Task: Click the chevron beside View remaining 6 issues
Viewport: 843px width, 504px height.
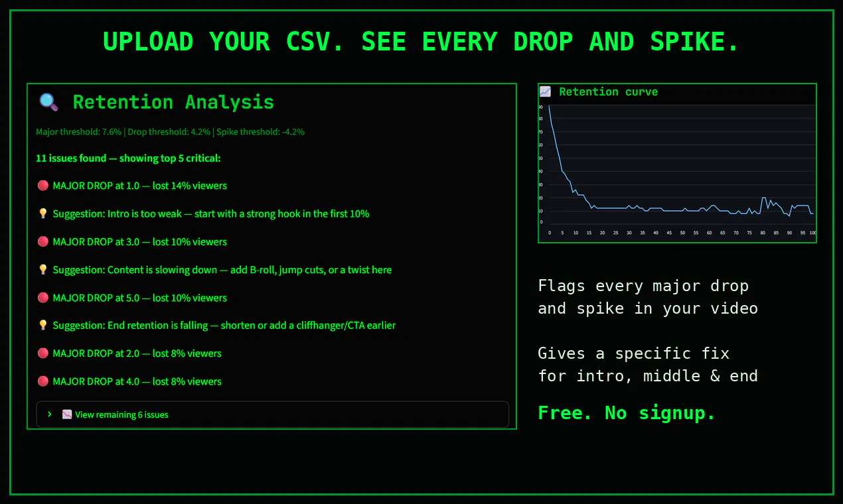Action: 50,414
